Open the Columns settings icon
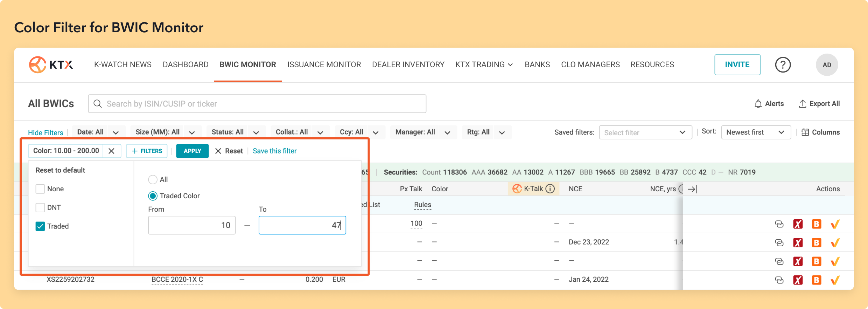 [x=805, y=132]
